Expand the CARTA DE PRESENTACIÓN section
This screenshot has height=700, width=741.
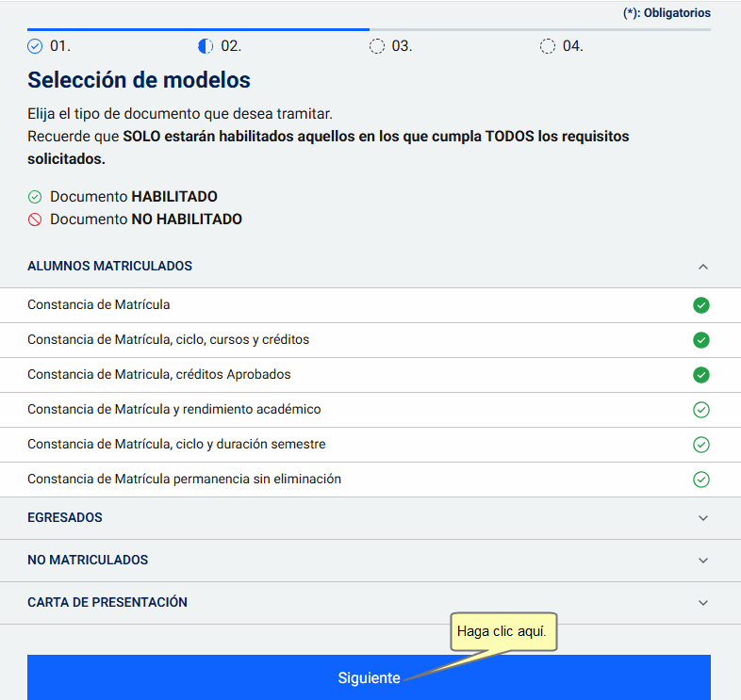pyautogui.click(x=702, y=603)
